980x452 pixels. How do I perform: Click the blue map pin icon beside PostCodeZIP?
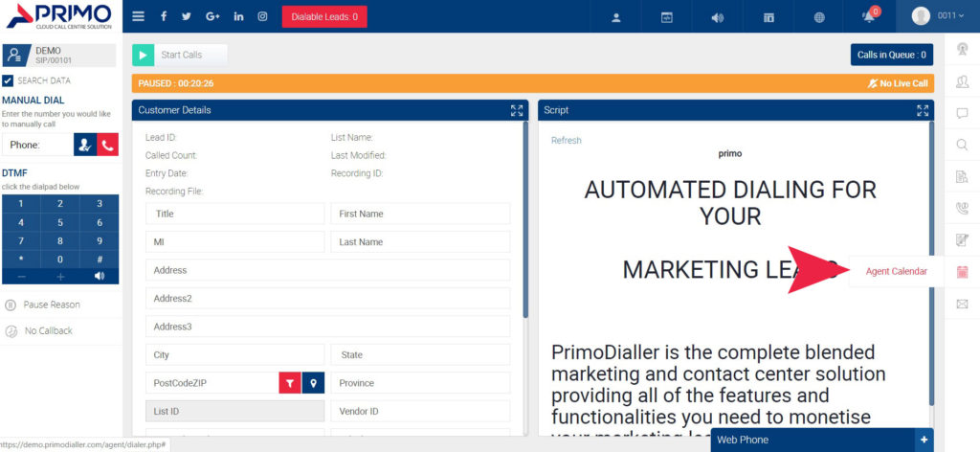pos(313,383)
